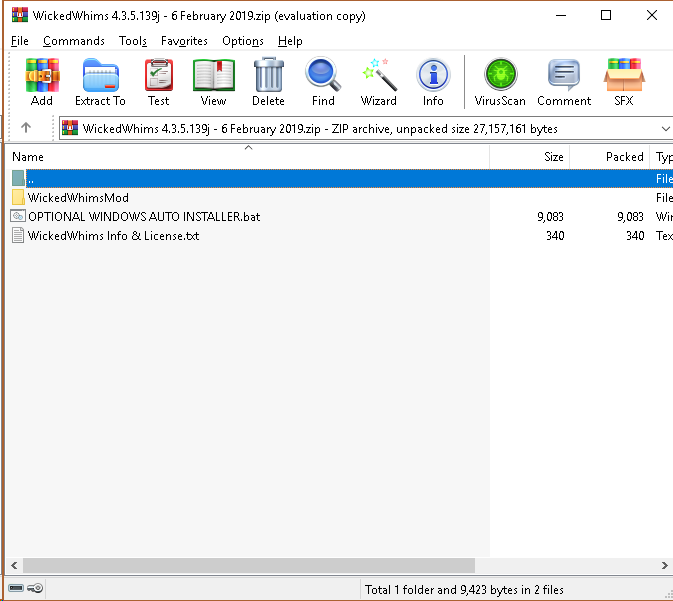The height and width of the screenshot is (601, 673).
Task: Go up one folder level arrow
Action: (26, 127)
